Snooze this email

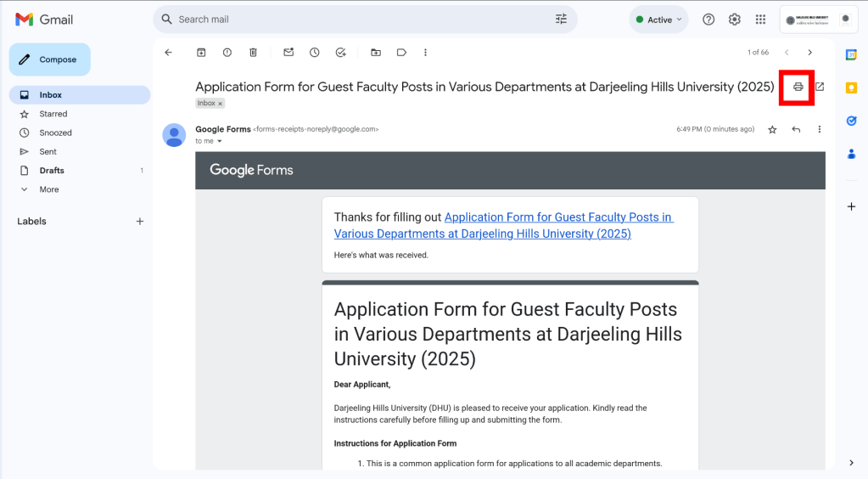click(314, 53)
